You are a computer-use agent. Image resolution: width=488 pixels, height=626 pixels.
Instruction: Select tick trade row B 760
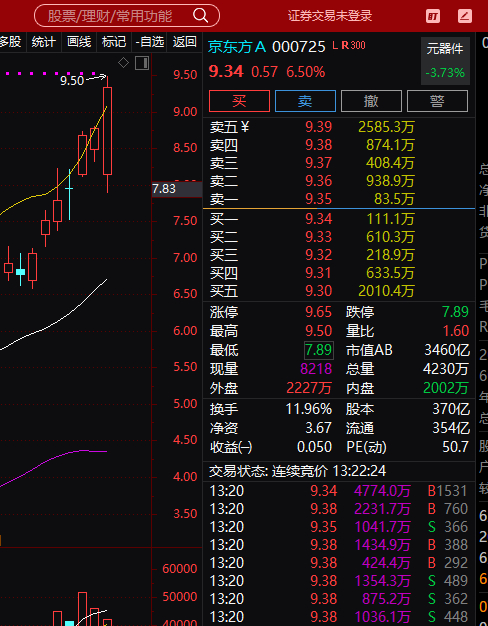(339, 509)
